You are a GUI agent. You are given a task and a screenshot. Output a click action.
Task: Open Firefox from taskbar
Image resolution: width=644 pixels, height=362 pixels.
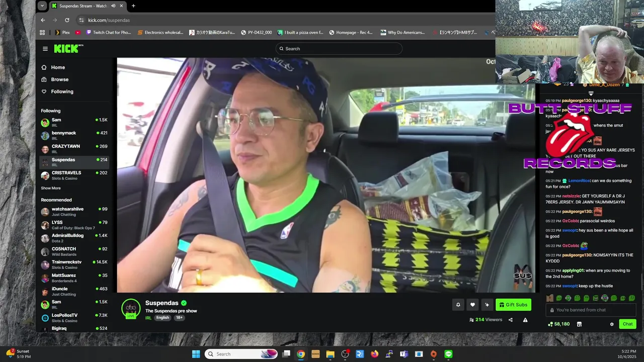click(x=374, y=354)
